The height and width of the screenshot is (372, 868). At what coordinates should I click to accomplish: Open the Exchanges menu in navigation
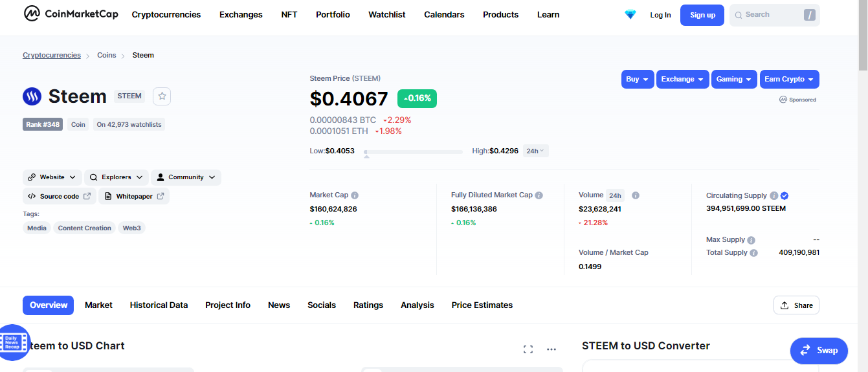[x=241, y=14]
